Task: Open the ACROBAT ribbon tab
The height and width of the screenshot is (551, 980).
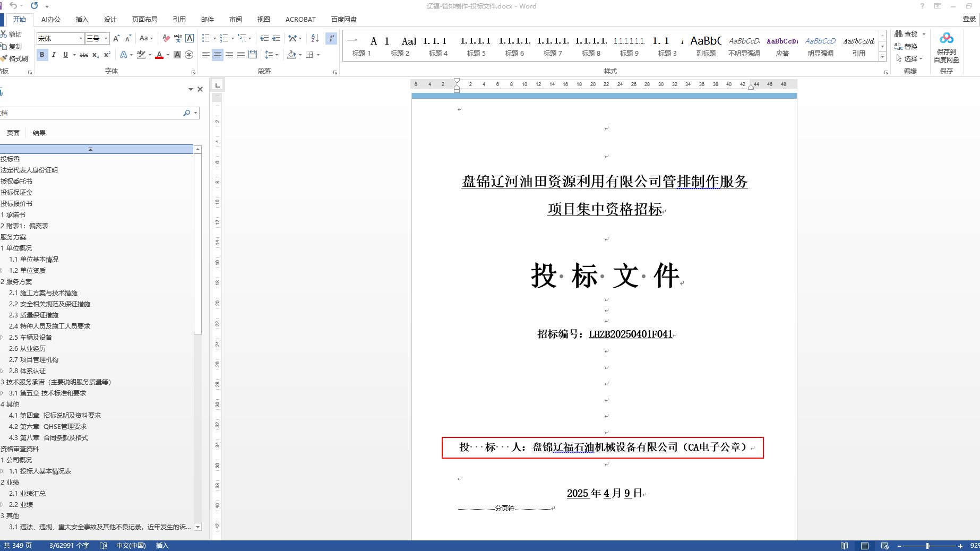Action: coord(300,20)
